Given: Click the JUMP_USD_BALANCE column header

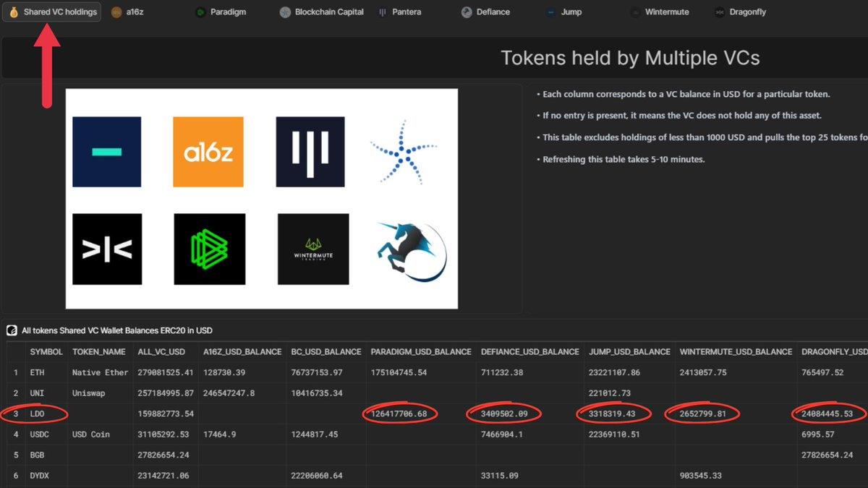Looking at the screenshot, I should click(629, 352).
